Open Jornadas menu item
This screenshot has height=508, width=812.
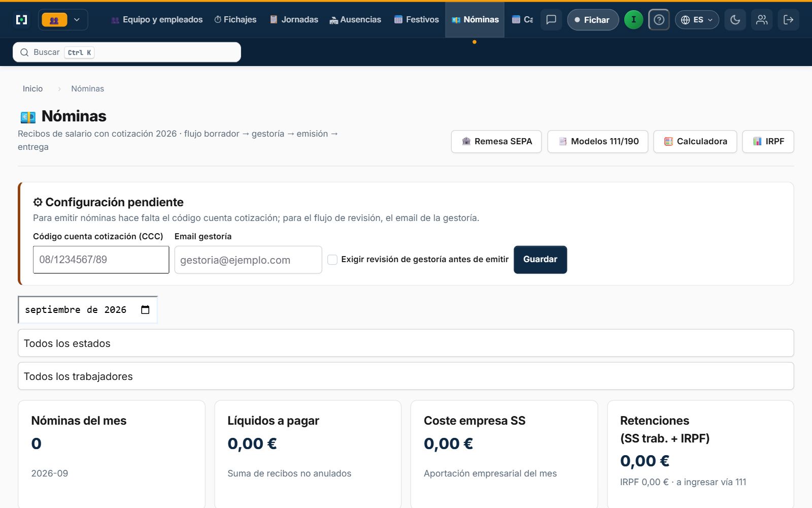(294, 20)
